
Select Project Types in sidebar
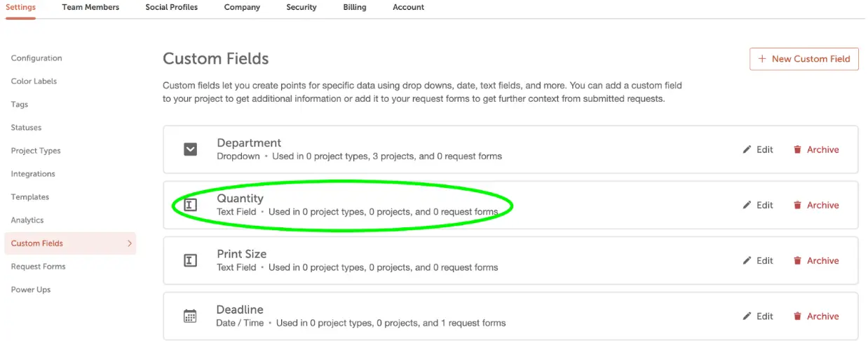(x=36, y=151)
